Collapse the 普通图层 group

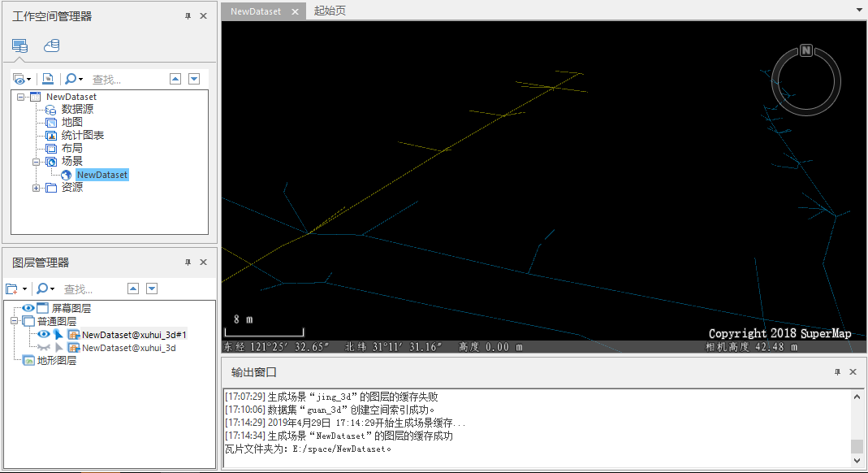[x=14, y=322]
